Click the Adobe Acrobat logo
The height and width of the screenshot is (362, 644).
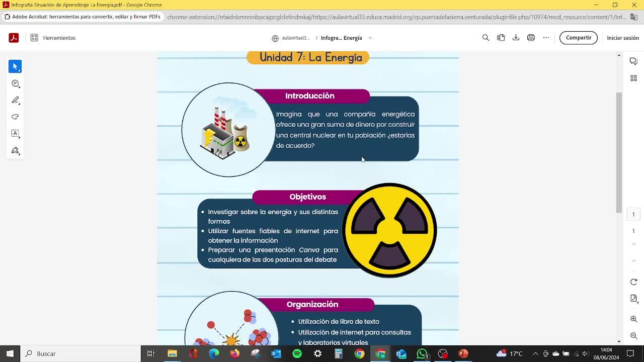coord(14,38)
